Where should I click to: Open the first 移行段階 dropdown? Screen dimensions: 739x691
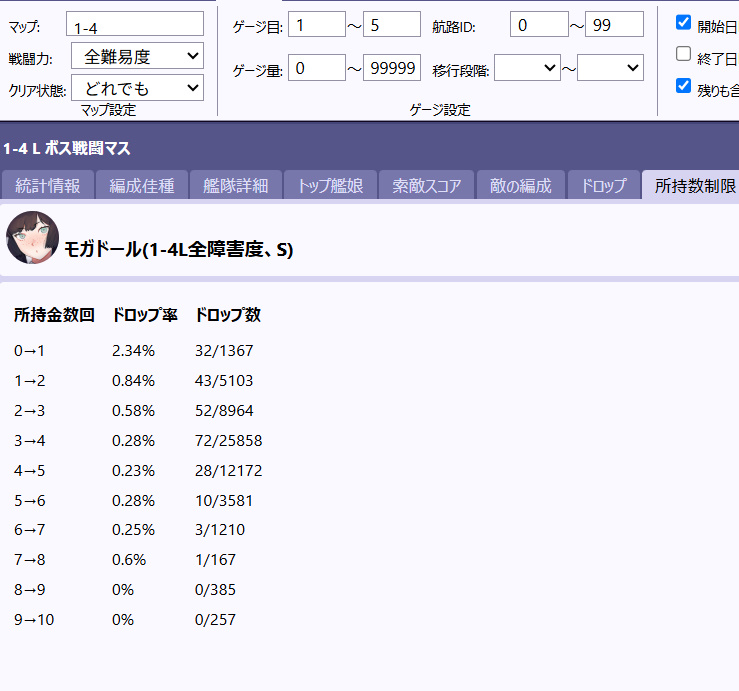[527, 68]
